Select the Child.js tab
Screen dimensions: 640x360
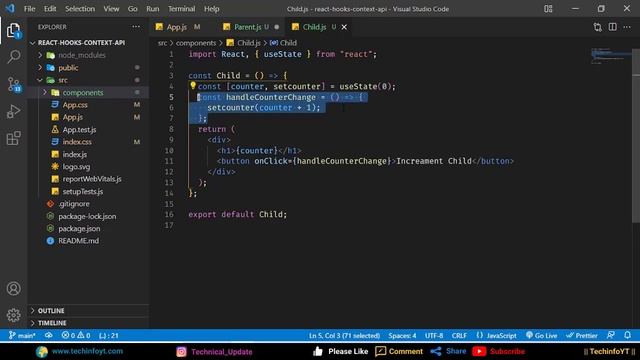pos(314,27)
